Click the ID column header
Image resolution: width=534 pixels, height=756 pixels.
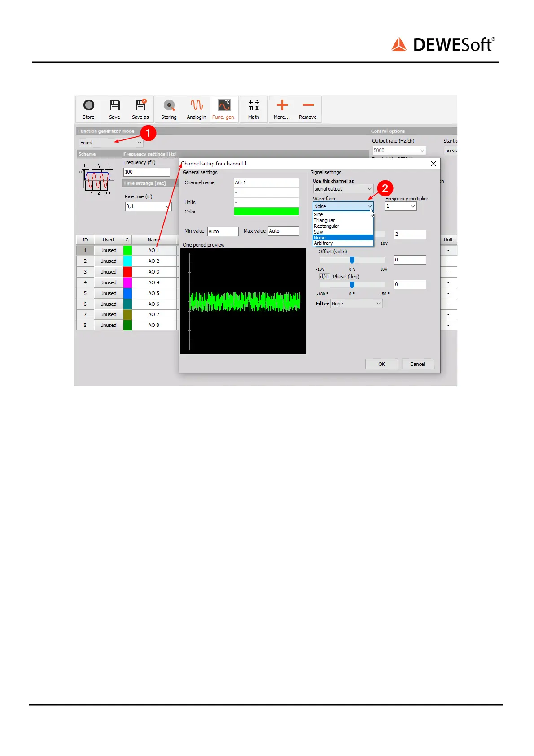85,240
